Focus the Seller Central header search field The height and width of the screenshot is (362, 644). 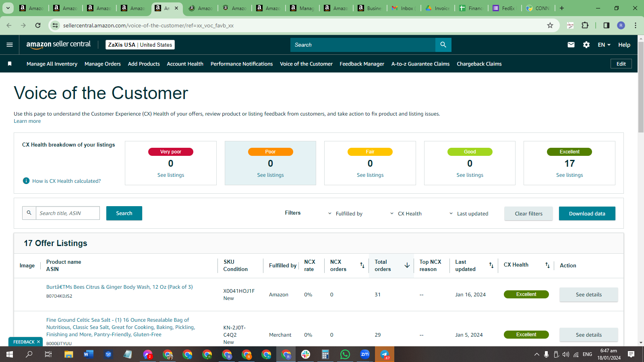363,45
